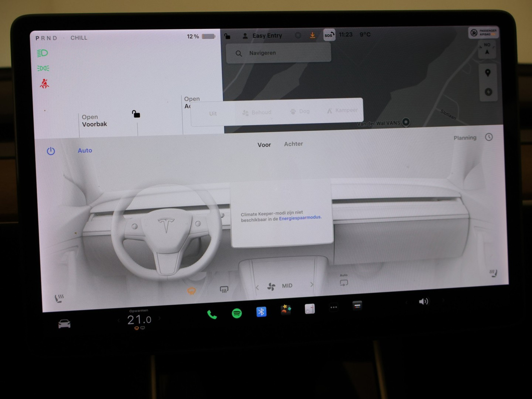Toggle the front windshield defrost

pyautogui.click(x=191, y=291)
